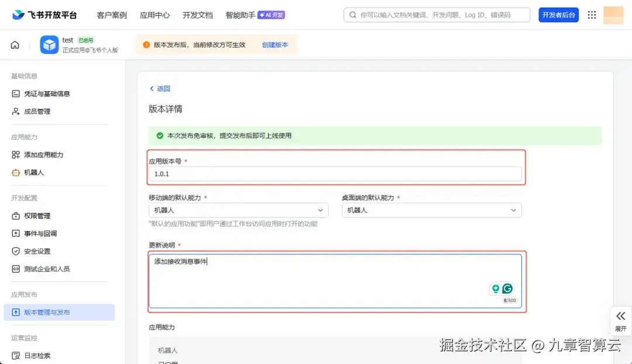Click the search magnifier icon
632x364 pixels.
pyautogui.click(x=353, y=15)
